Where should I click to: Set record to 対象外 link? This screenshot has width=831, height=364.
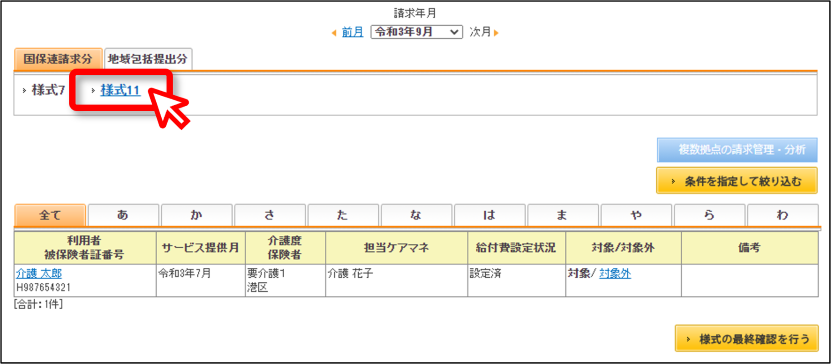615,274
